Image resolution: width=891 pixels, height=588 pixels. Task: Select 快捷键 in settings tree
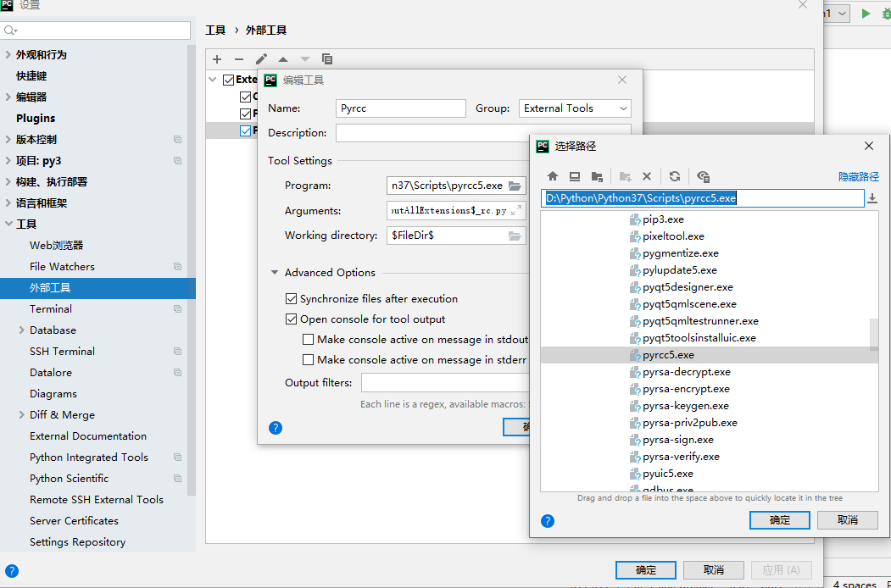click(x=31, y=75)
